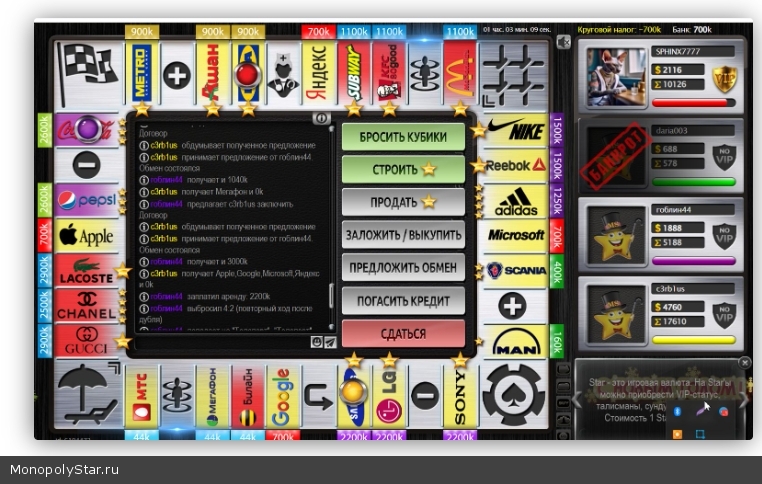Select the Gucci property cell
The height and width of the screenshot is (484, 762).
(x=87, y=341)
